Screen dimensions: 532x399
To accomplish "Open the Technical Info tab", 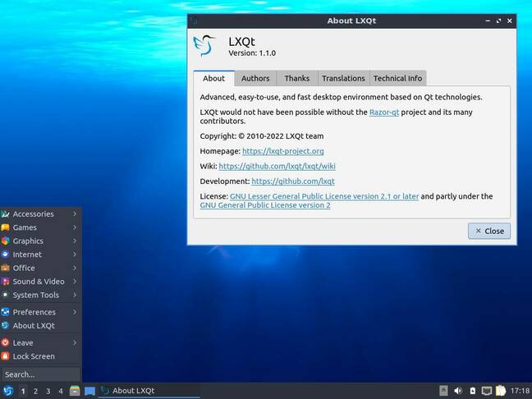I will 397,78.
